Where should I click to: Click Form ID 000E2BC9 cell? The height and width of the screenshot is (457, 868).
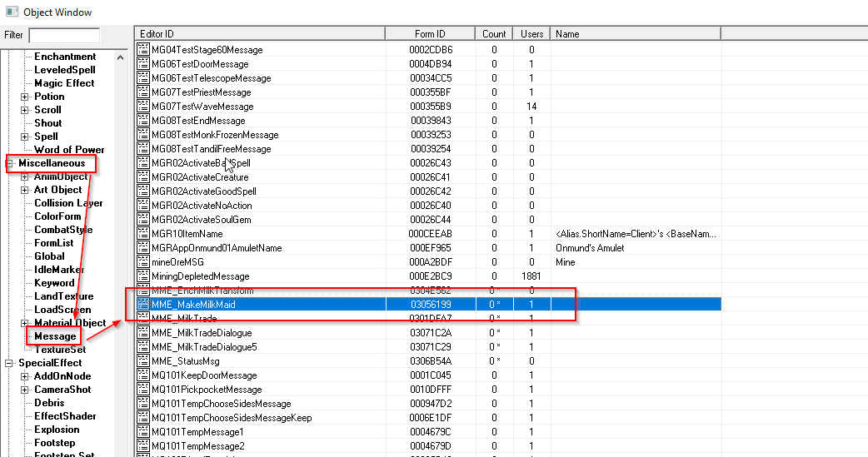pyautogui.click(x=430, y=276)
